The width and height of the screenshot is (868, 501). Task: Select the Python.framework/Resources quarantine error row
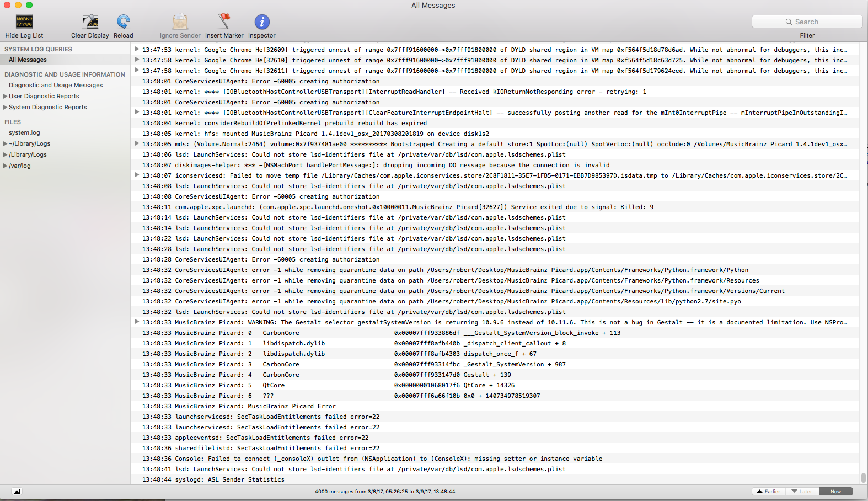(x=495, y=280)
